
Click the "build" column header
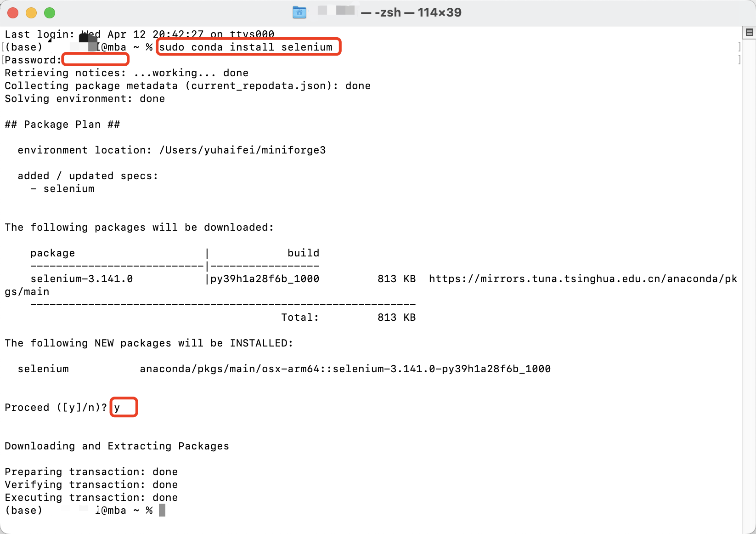tap(304, 253)
